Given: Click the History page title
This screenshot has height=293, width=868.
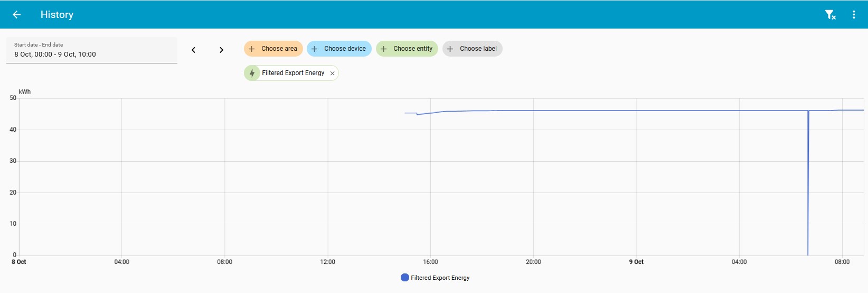Looking at the screenshot, I should coord(57,15).
